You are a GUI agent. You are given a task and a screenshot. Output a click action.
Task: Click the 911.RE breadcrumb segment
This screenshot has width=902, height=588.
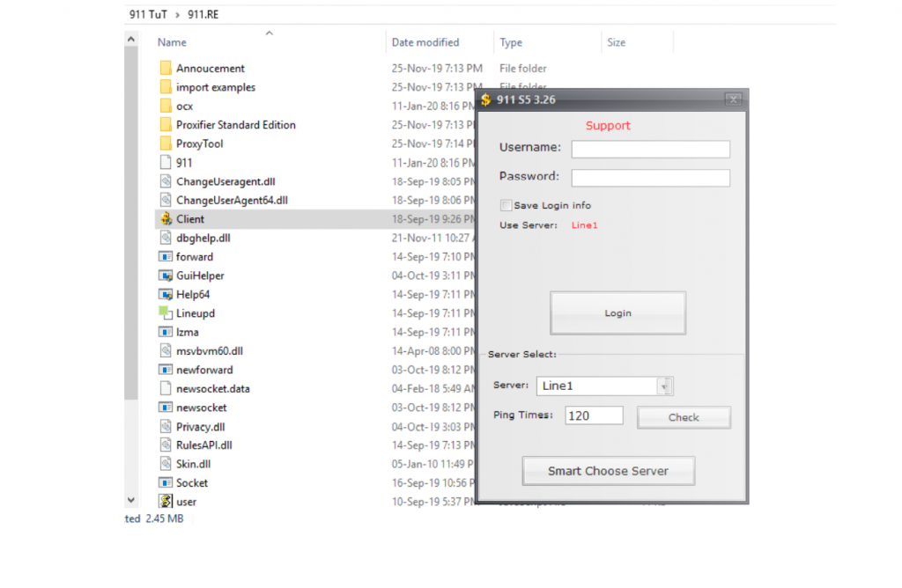click(x=203, y=14)
